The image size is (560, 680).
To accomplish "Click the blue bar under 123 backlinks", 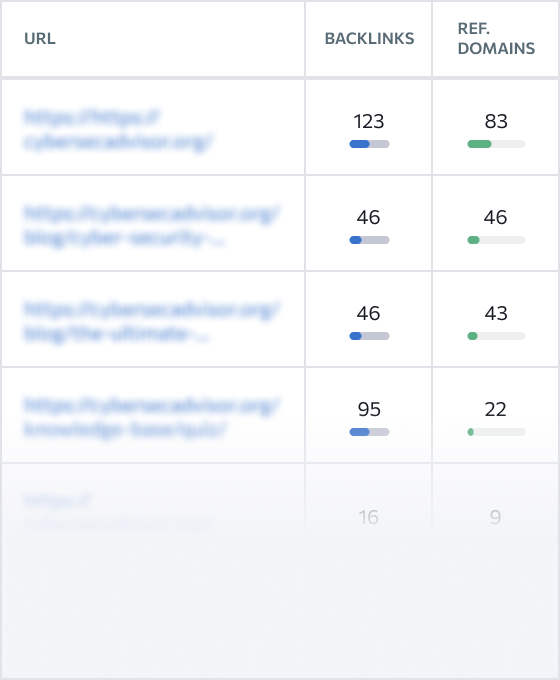I will [369, 144].
